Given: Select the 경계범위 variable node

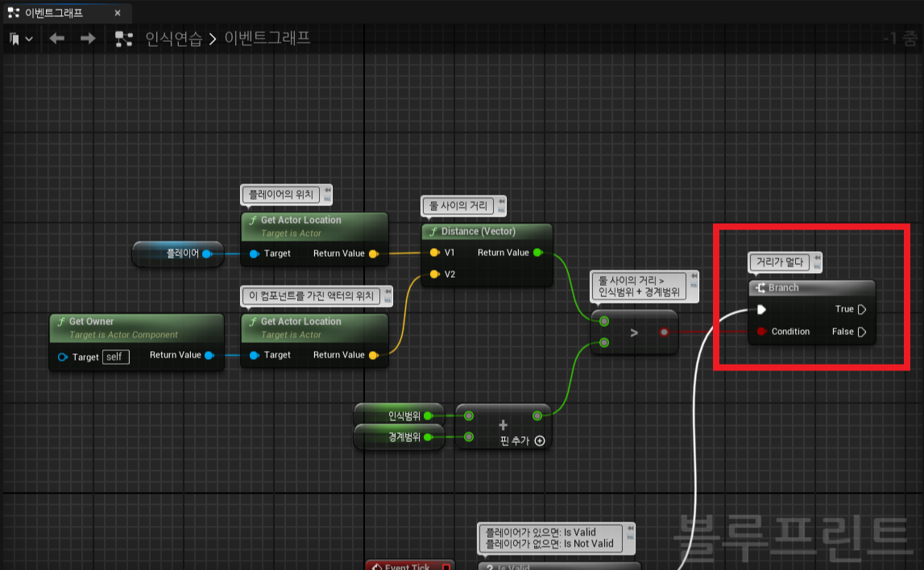Looking at the screenshot, I should tap(399, 437).
